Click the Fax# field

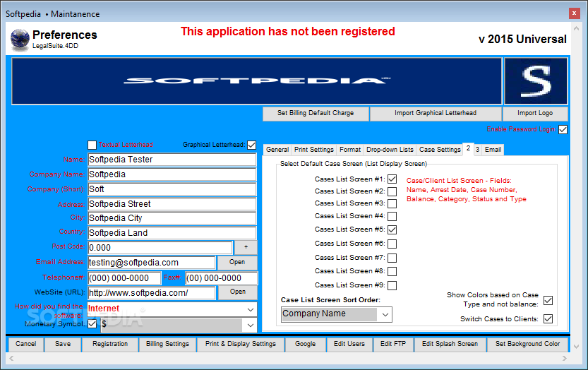(x=222, y=278)
